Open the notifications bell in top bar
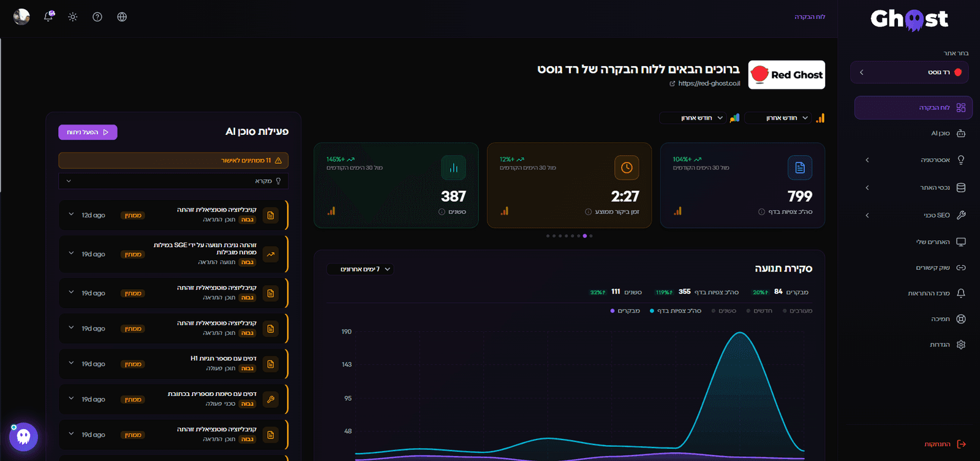980x461 pixels. (x=48, y=17)
